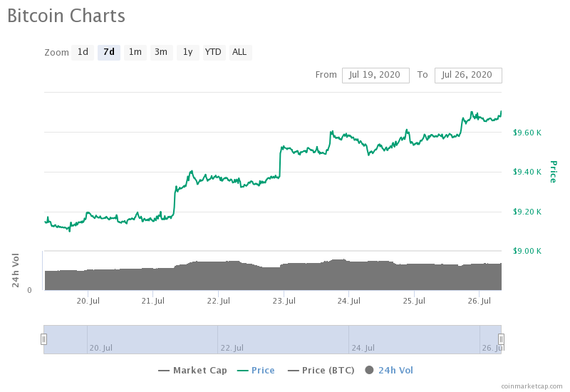Choose the 1y zoom option
This screenshot has width=570, height=392.
[x=187, y=52]
